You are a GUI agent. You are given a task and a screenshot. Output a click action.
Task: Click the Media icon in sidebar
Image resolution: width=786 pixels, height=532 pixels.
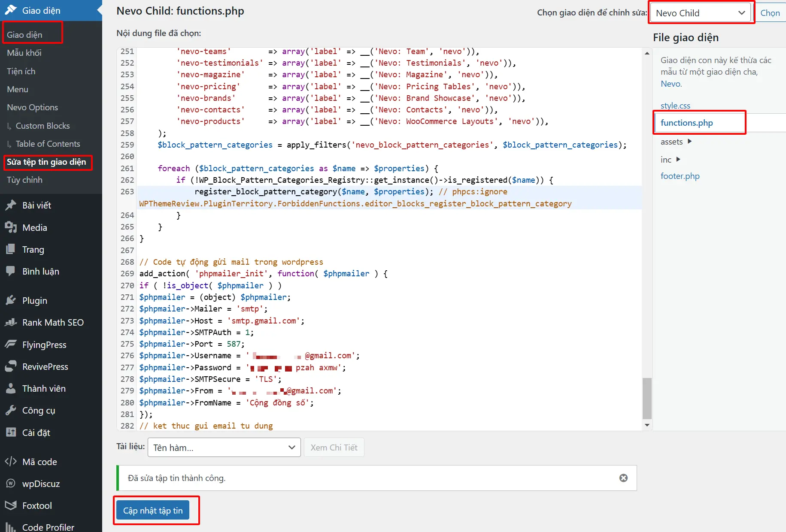[11, 227]
